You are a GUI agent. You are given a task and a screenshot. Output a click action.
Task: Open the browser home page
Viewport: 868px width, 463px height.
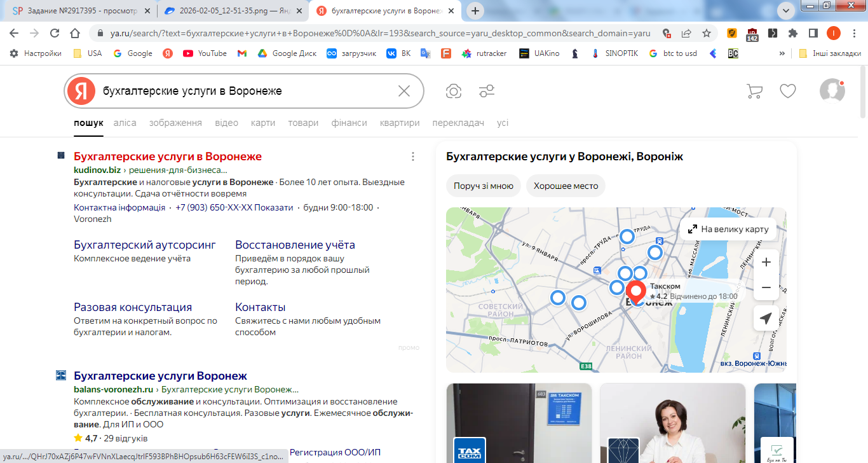pos(75,33)
